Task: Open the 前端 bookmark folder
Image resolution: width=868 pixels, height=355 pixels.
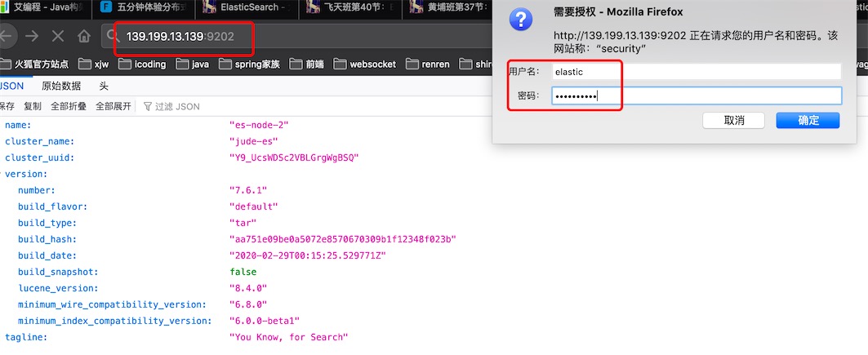Action: [307, 64]
